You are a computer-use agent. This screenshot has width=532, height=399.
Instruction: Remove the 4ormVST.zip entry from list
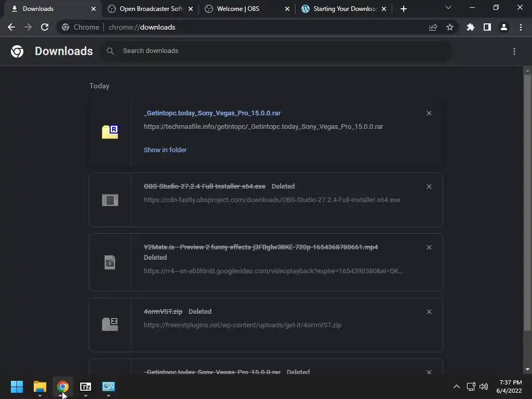[429, 312]
